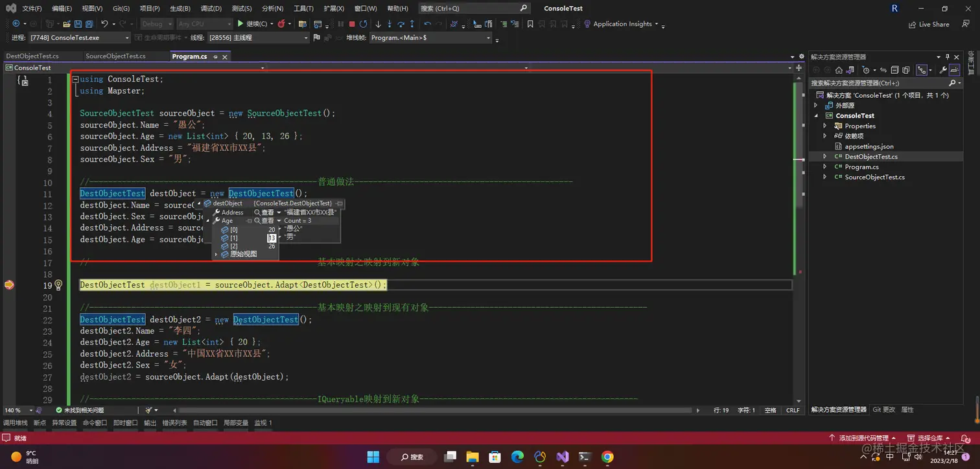Toggle bookmark with the bookmark icon
The image size is (980, 469).
[x=530, y=24]
